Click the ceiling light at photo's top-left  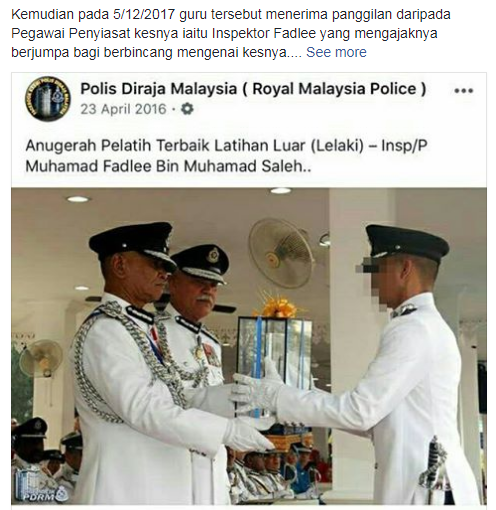pyautogui.click(x=77, y=199)
